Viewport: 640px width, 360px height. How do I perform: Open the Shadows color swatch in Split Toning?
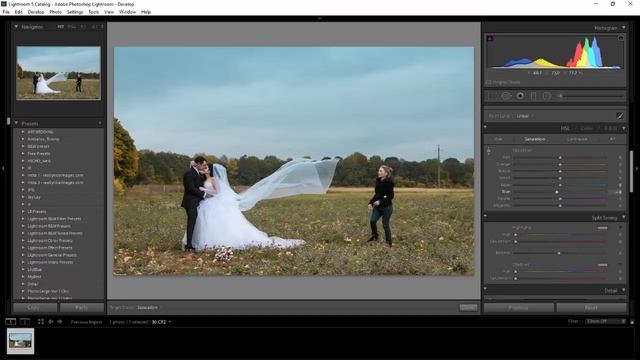(602, 264)
